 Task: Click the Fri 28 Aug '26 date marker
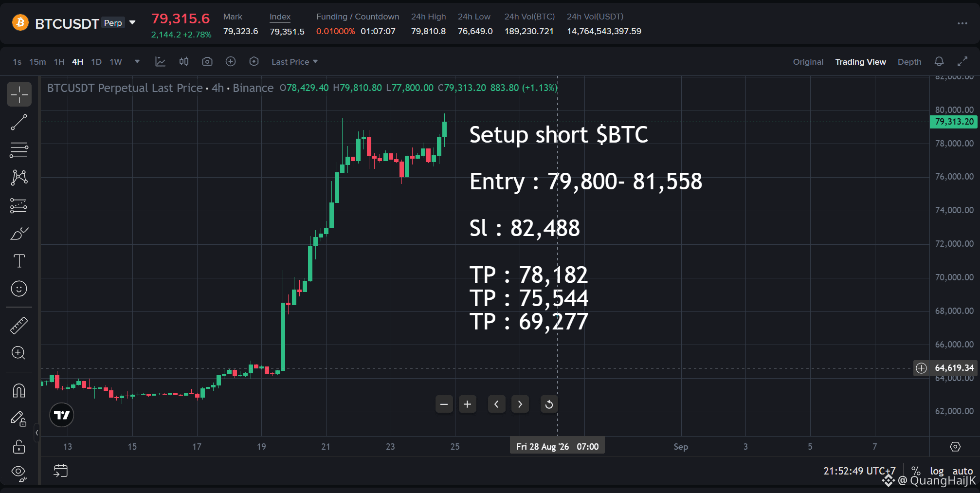(557, 446)
